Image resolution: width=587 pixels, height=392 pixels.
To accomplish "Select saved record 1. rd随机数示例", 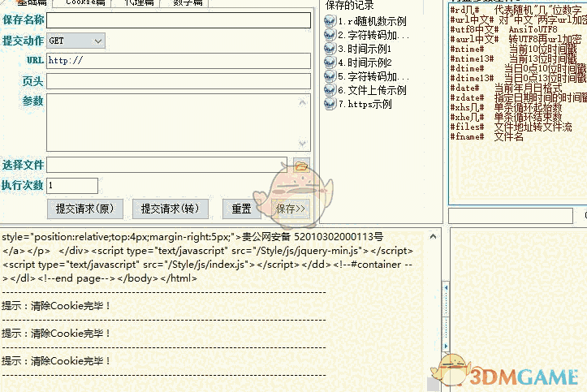I will pos(372,21).
